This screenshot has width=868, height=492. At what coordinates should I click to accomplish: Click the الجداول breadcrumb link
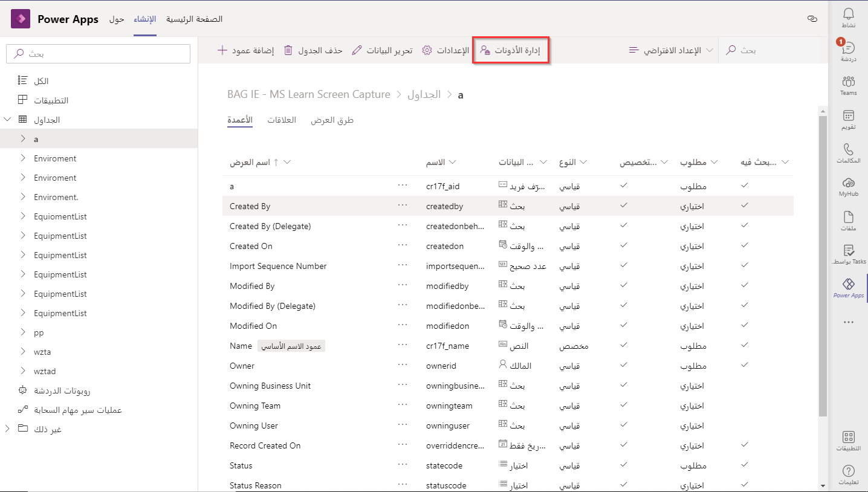(x=424, y=95)
